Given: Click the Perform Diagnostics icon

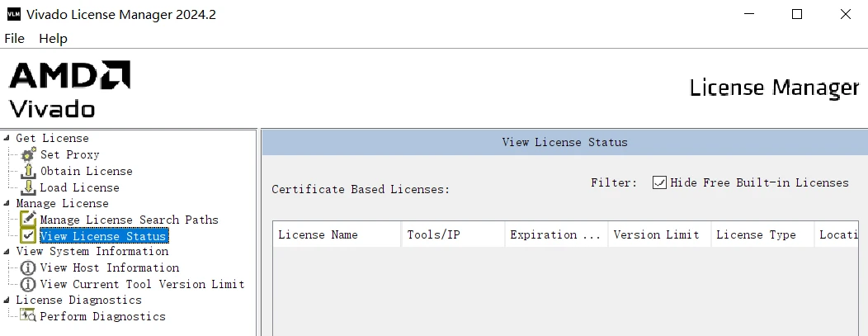Looking at the screenshot, I should click(29, 316).
